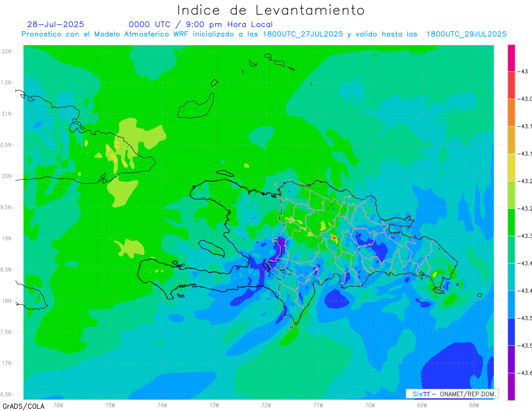Click the '72W' longitude label

(266, 405)
